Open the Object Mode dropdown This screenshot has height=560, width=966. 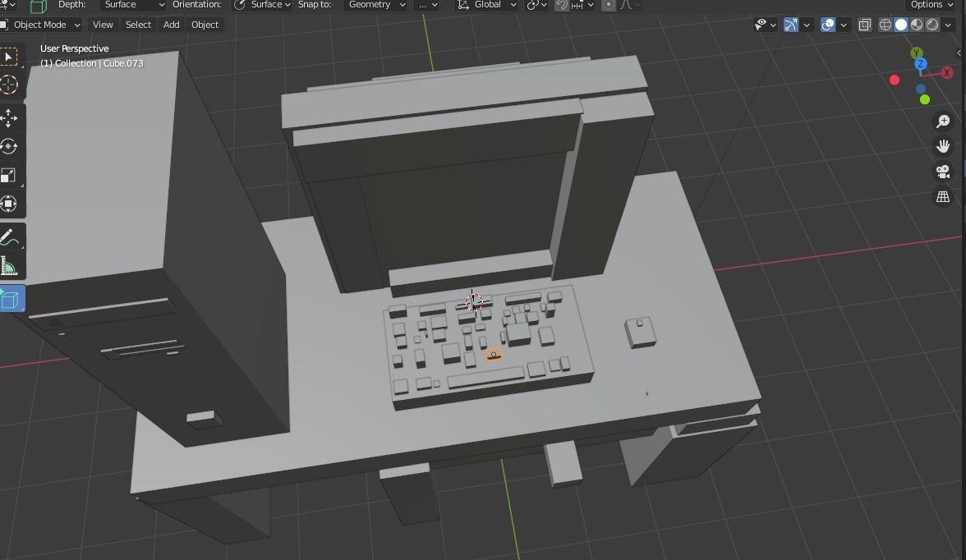(x=41, y=25)
